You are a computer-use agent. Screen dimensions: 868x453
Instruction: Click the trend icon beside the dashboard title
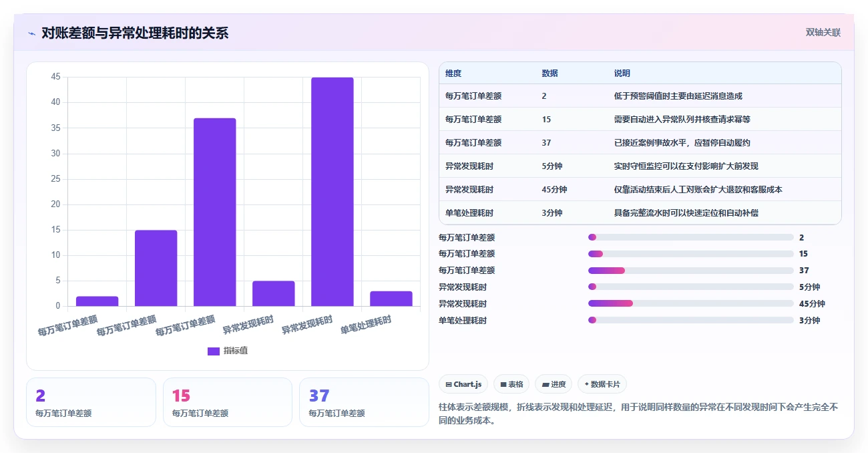point(31,33)
